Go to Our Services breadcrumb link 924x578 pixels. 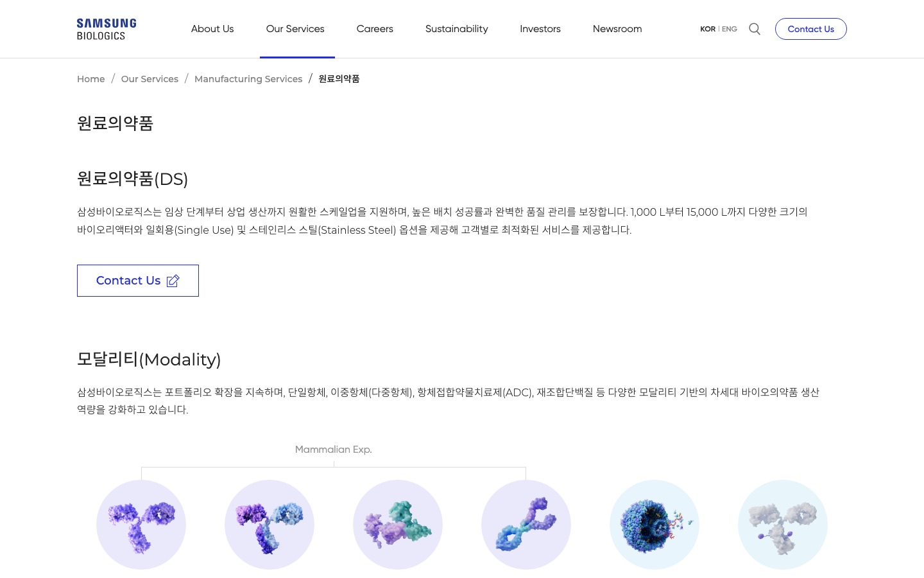click(x=150, y=79)
